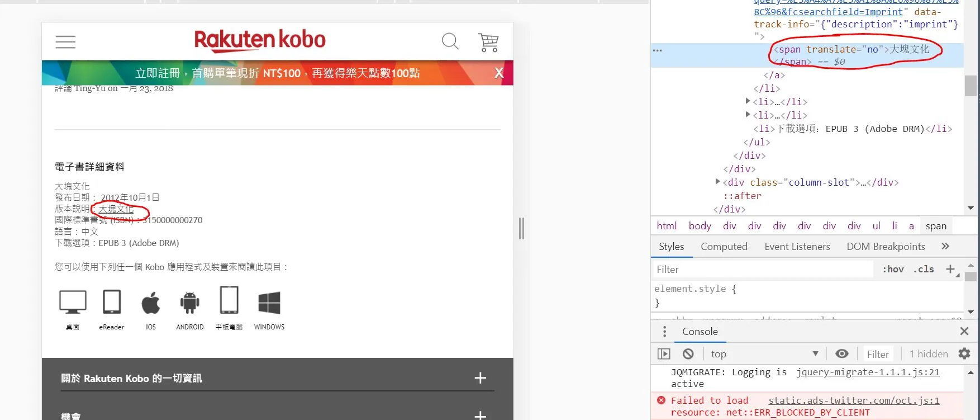Image resolution: width=980 pixels, height=420 pixels.
Task: Click the Console scroll-up arrow
Action: [971, 372]
